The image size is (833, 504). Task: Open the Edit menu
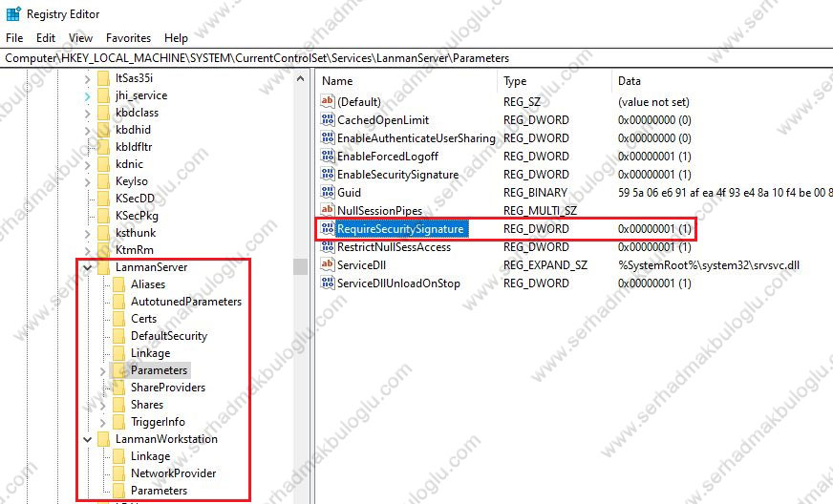click(46, 38)
